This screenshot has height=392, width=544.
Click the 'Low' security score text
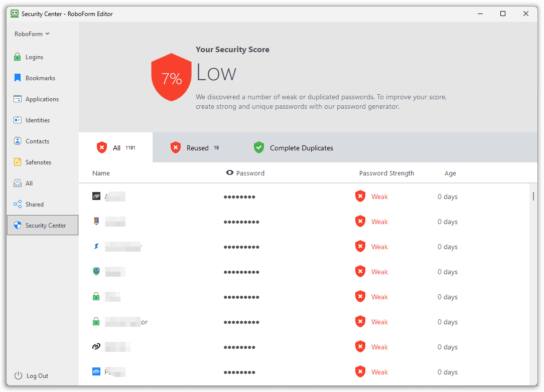pyautogui.click(x=216, y=73)
